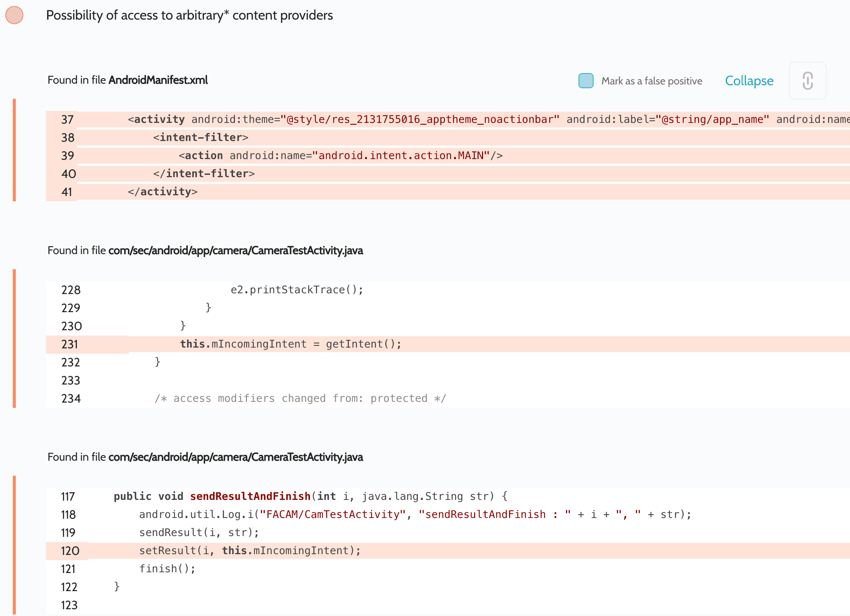Click the closing activity tag line
This screenshot has height=616, width=850.
point(163,192)
